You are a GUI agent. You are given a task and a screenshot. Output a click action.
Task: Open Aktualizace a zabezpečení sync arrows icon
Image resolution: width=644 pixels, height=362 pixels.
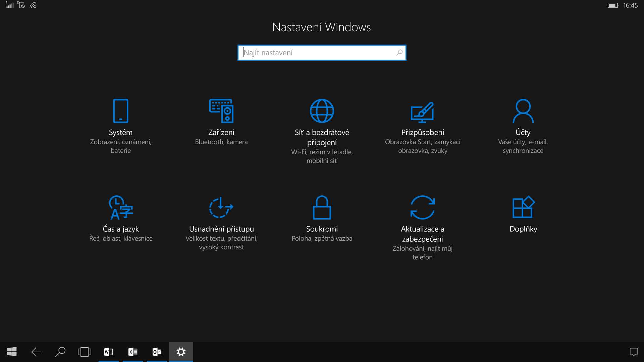point(422,207)
